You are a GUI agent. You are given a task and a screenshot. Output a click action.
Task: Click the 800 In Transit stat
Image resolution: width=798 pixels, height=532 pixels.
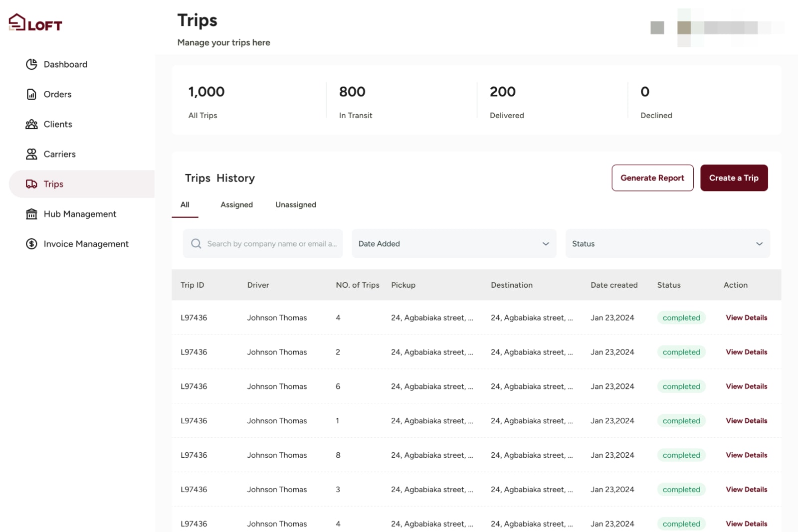356,102
